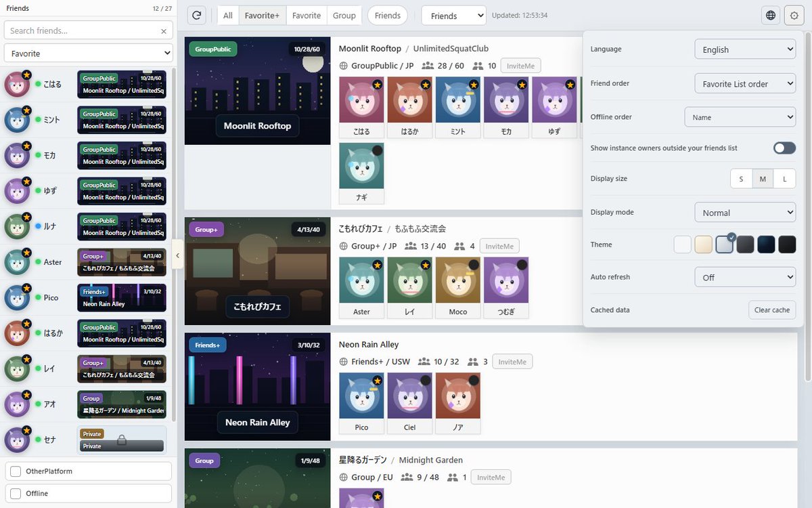Viewport: 812px width, 508px height.
Task: Refresh the friends list with the reload icon
Action: point(197,16)
